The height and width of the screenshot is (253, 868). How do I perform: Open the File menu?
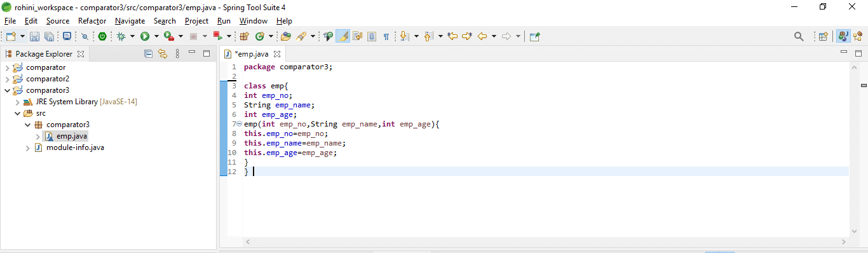point(10,21)
